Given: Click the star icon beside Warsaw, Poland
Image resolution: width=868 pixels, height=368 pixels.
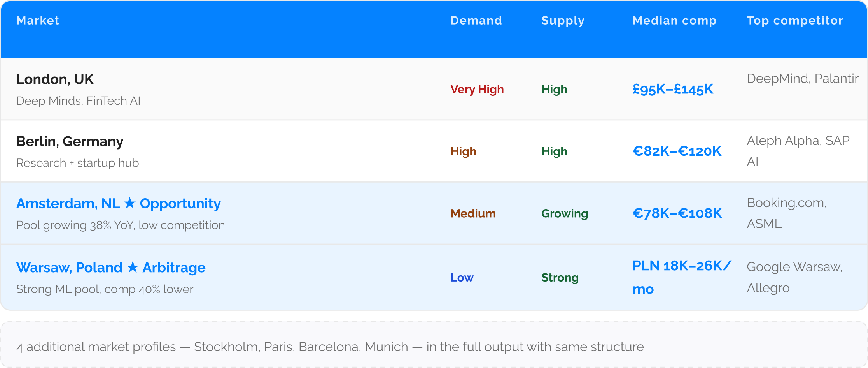Looking at the screenshot, I should 133,267.
